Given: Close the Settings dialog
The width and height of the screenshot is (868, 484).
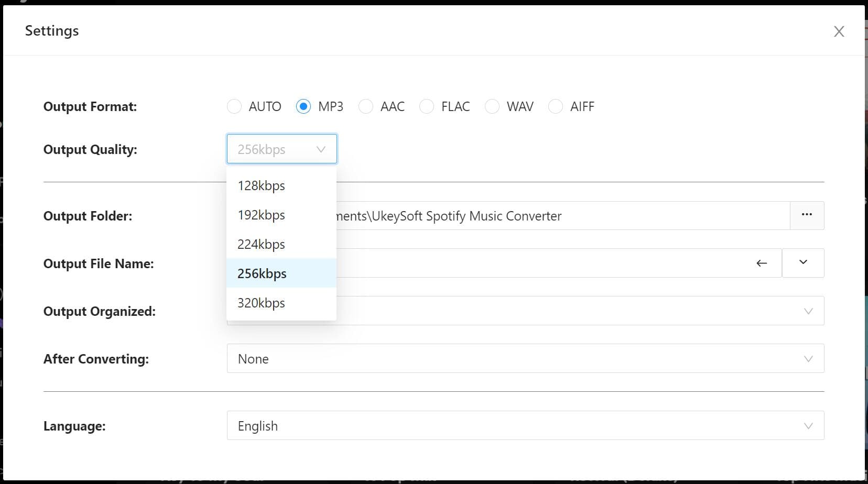Looking at the screenshot, I should pos(839,31).
